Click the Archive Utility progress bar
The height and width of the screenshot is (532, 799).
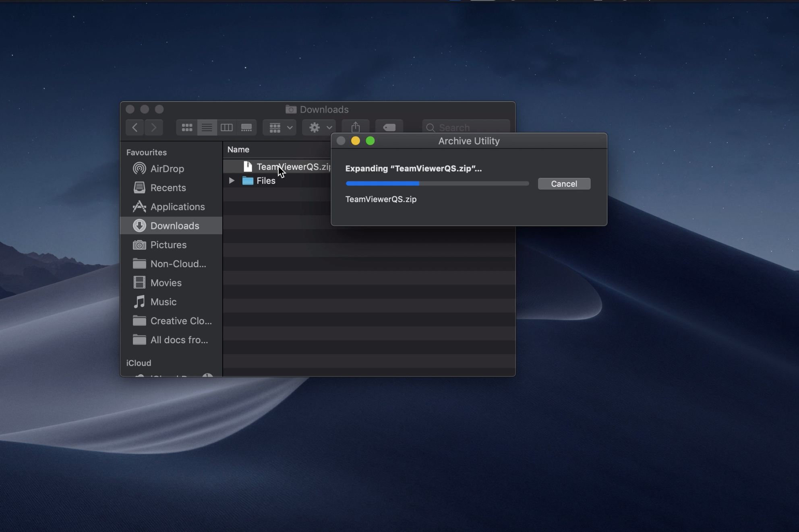(x=437, y=184)
